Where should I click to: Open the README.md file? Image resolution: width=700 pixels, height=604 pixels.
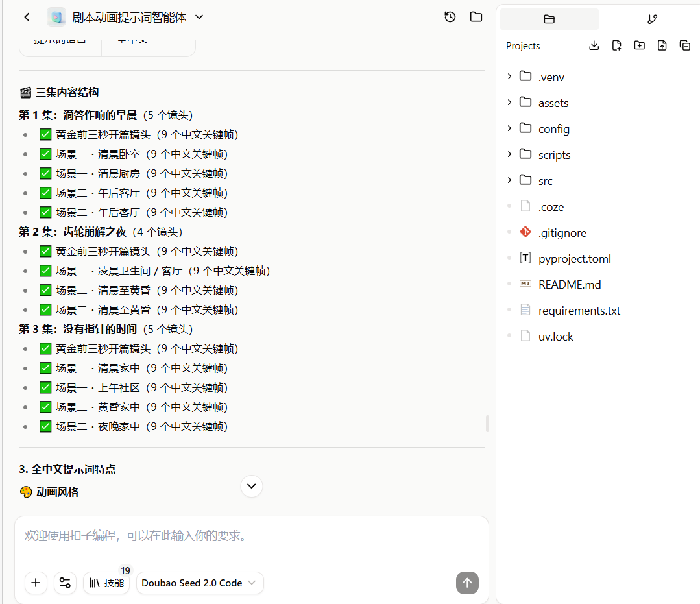point(570,284)
